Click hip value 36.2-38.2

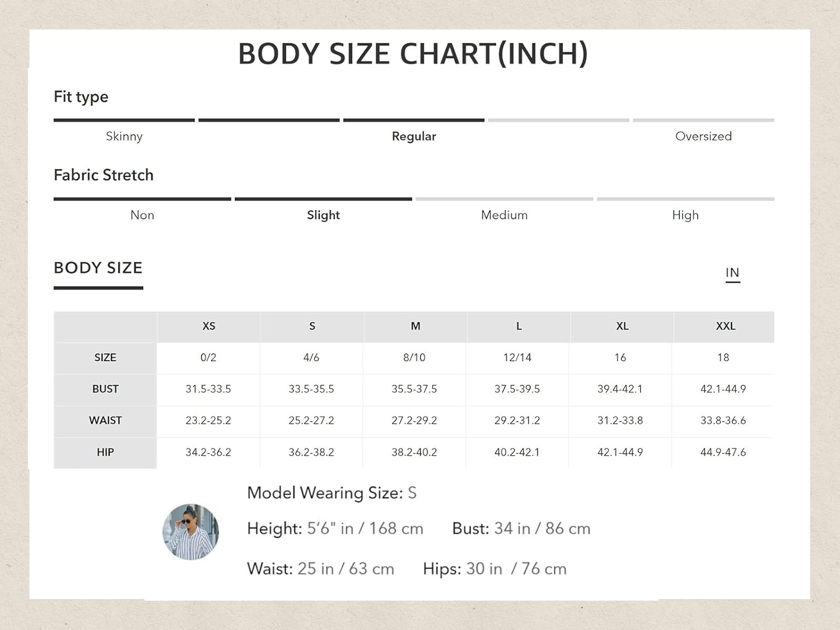point(311,452)
